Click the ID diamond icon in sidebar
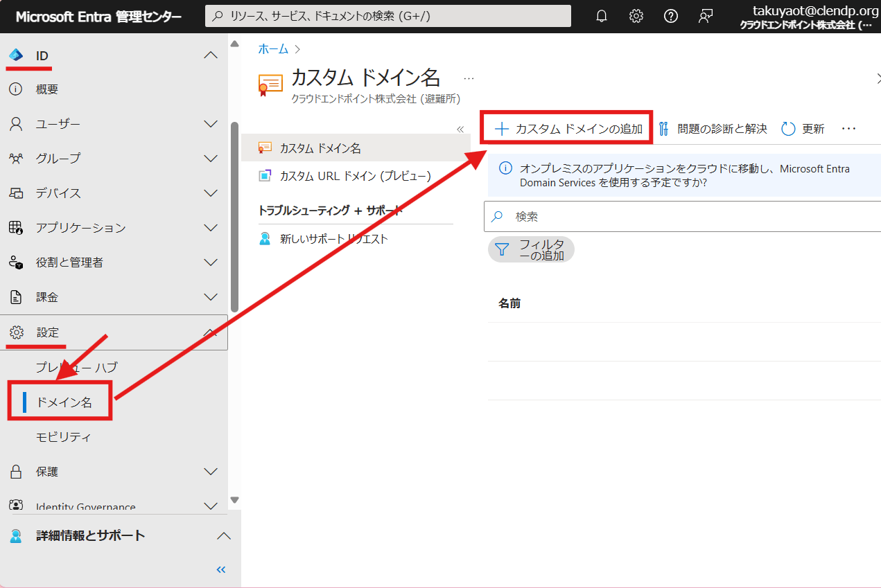The width and height of the screenshot is (881, 588). pos(16,55)
